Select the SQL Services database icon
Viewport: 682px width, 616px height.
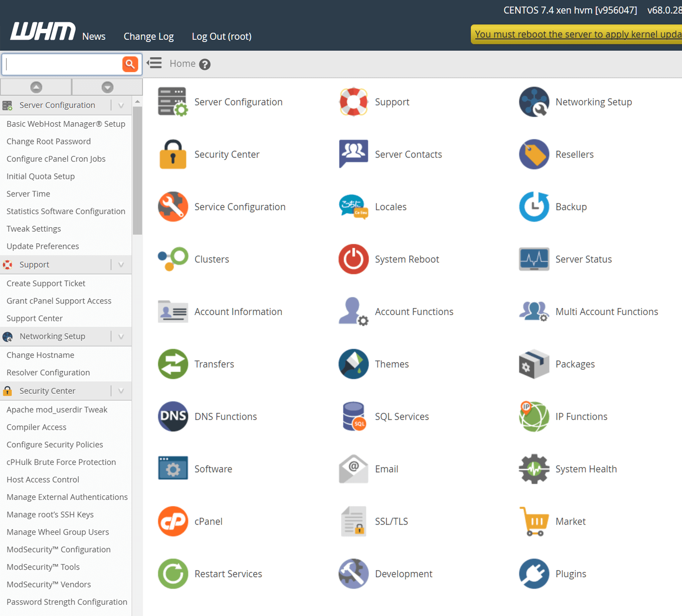pos(353,416)
